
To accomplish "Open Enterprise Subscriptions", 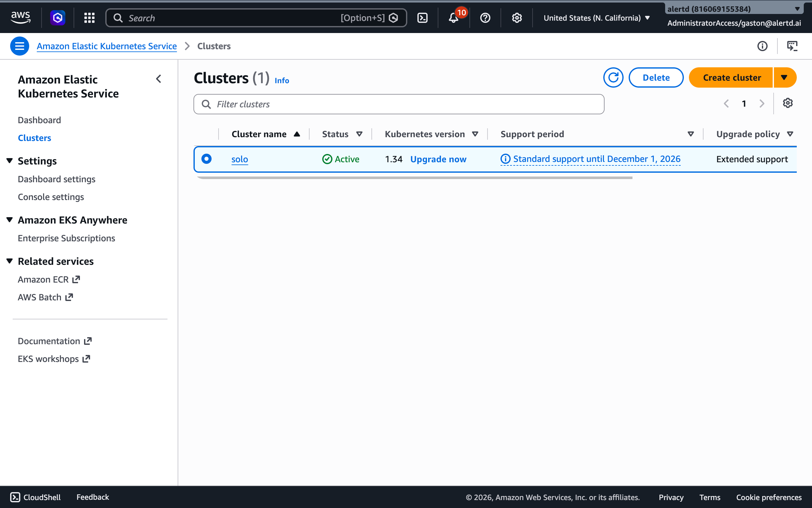I will [66, 238].
